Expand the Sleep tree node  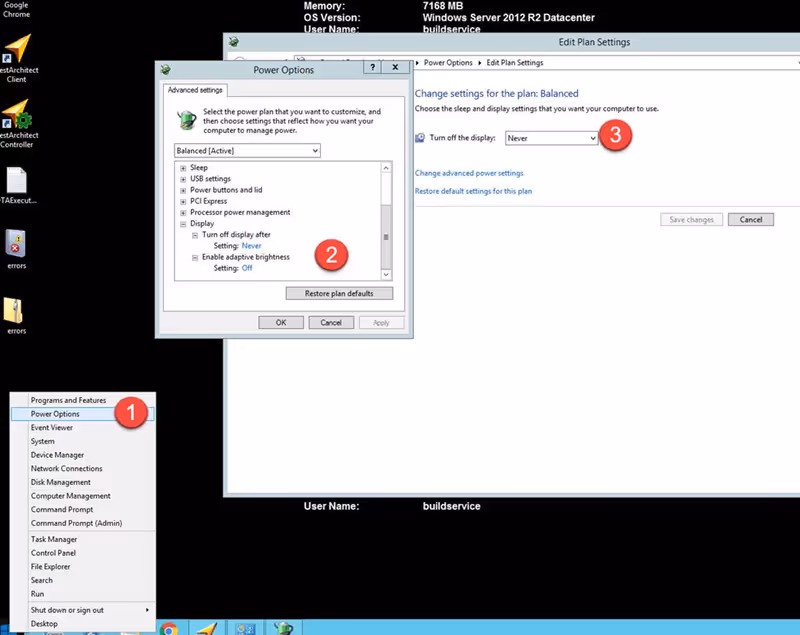183,168
